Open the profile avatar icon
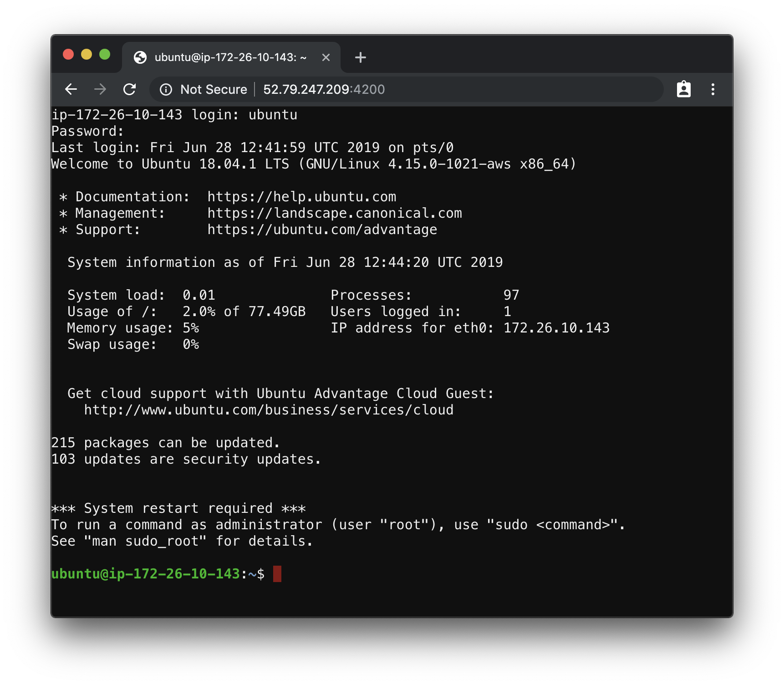784x685 pixels. tap(683, 89)
